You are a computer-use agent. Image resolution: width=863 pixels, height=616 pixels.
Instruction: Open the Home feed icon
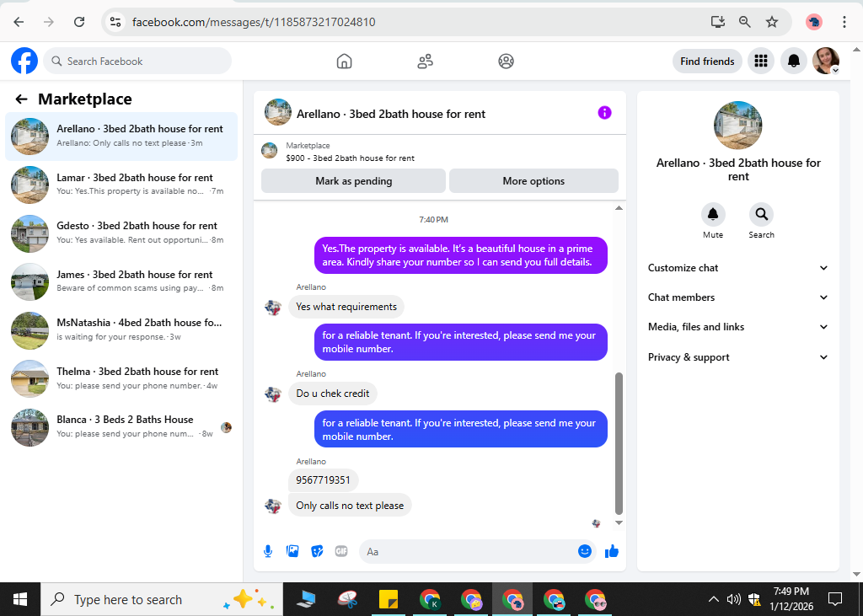click(x=344, y=62)
